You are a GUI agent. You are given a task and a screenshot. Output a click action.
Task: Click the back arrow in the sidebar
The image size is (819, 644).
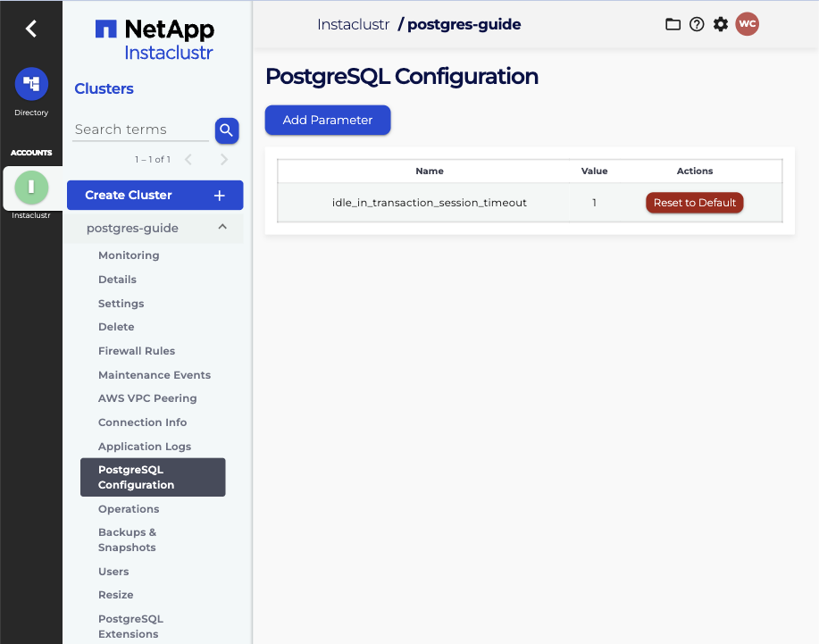(x=31, y=29)
